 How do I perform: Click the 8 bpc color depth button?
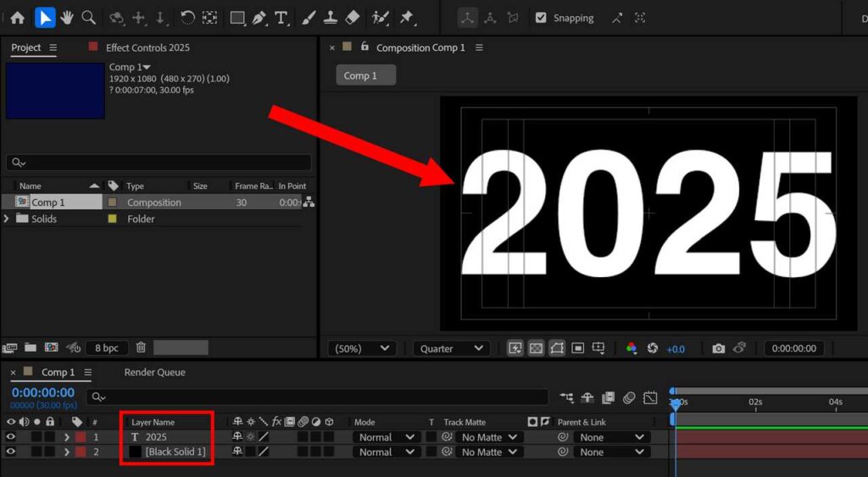[106, 347]
